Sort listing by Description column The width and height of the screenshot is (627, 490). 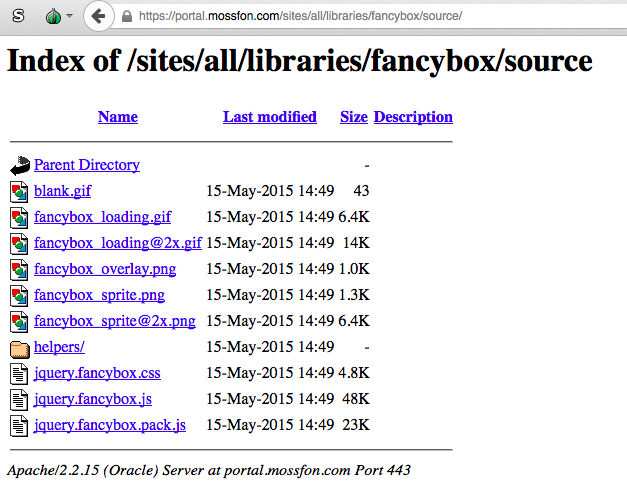(x=413, y=117)
